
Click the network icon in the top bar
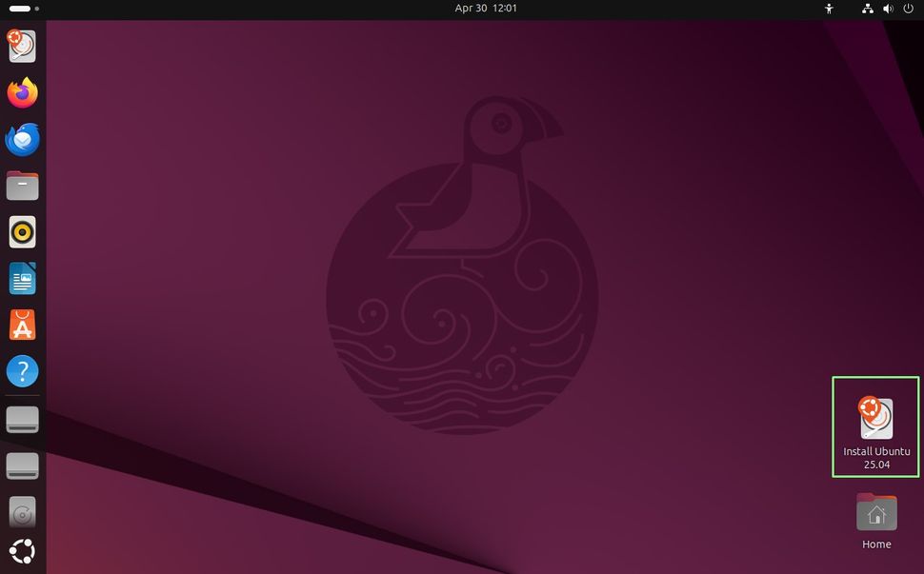click(868, 9)
